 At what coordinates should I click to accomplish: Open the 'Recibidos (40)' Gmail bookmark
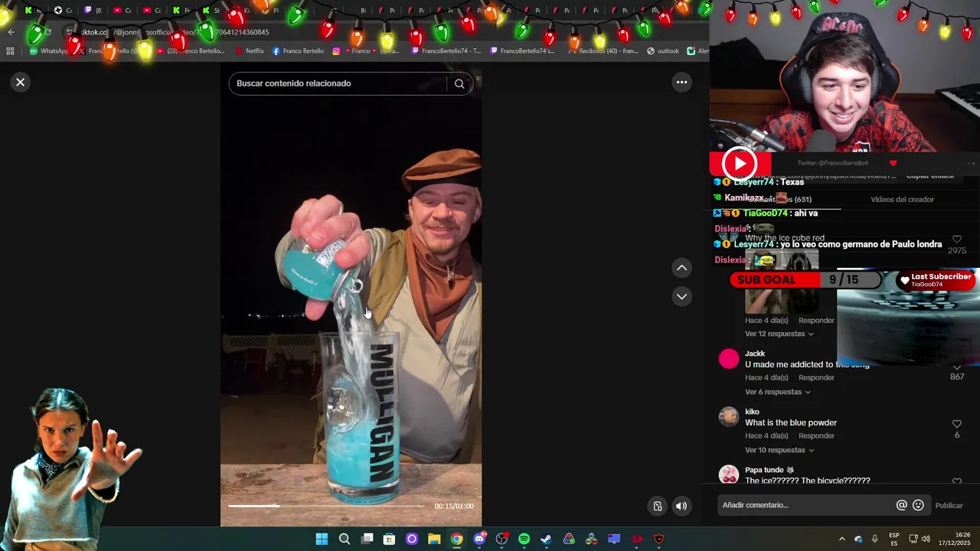coord(603,51)
